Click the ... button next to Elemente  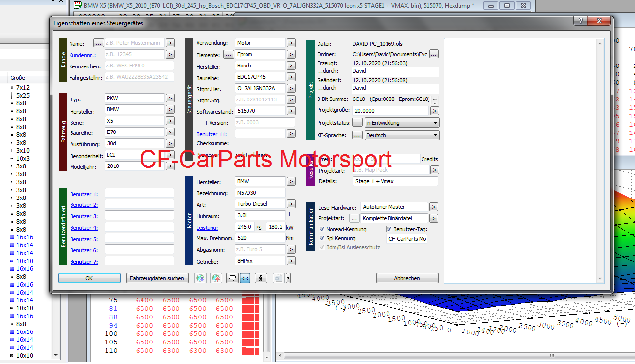pos(228,54)
